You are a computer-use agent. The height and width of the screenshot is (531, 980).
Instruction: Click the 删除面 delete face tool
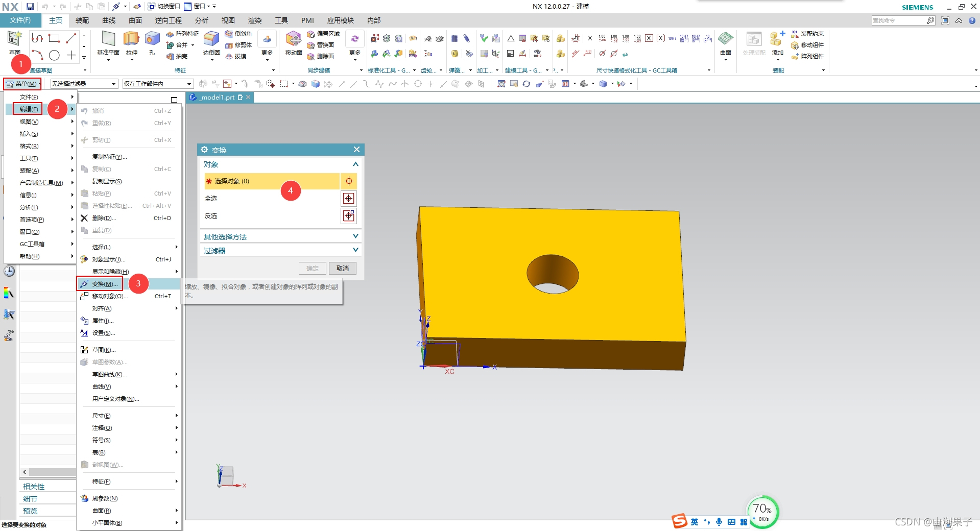click(320, 56)
